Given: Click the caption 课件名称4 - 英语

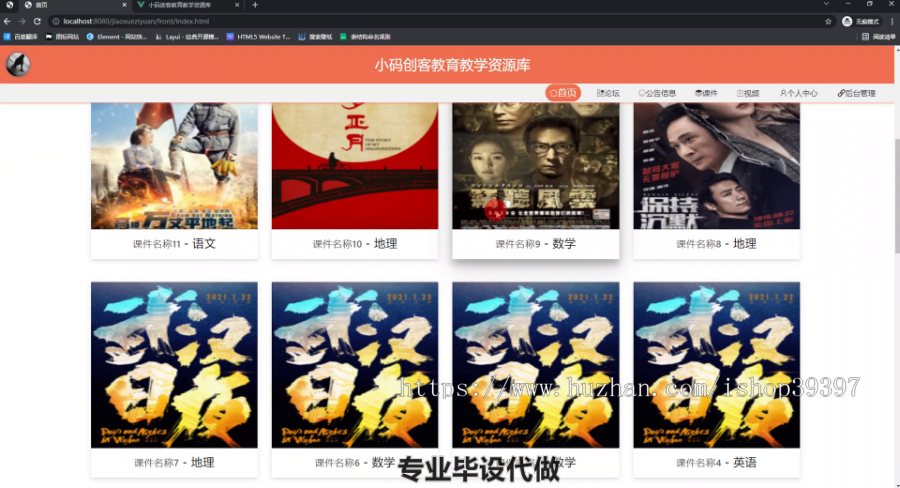Looking at the screenshot, I should point(716,462).
